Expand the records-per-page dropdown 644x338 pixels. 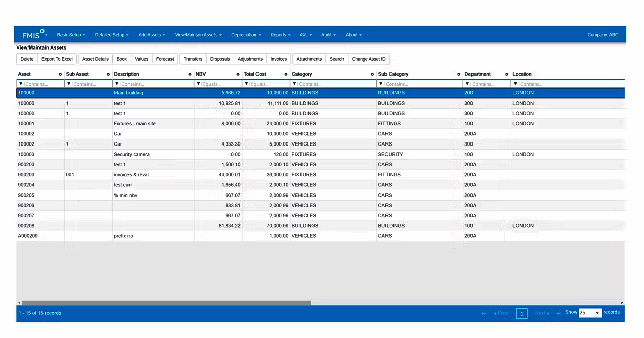(x=597, y=313)
